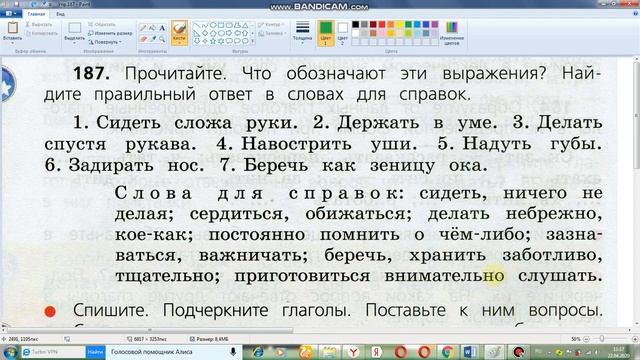Viewport: 640px width, 360px height.
Task: Click the Вырезать cut button
Action: click(38, 24)
